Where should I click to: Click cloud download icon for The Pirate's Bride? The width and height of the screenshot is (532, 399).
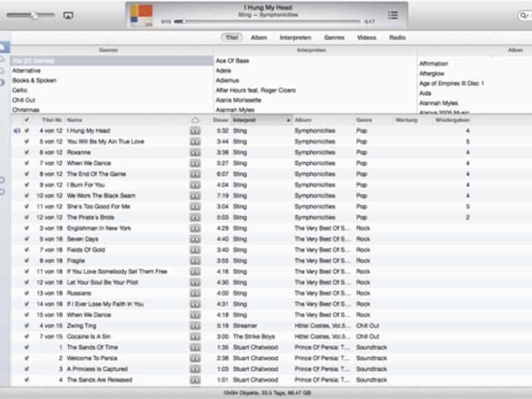195,217
